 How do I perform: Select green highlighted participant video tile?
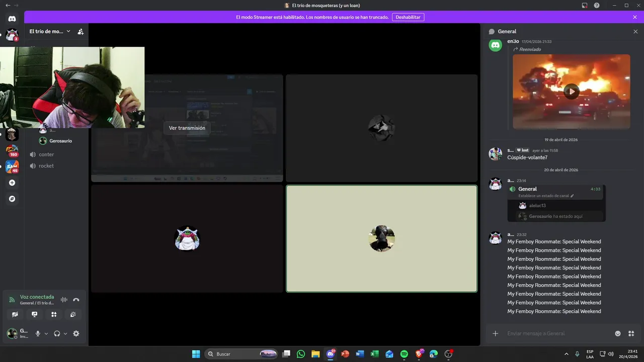pyautogui.click(x=381, y=238)
